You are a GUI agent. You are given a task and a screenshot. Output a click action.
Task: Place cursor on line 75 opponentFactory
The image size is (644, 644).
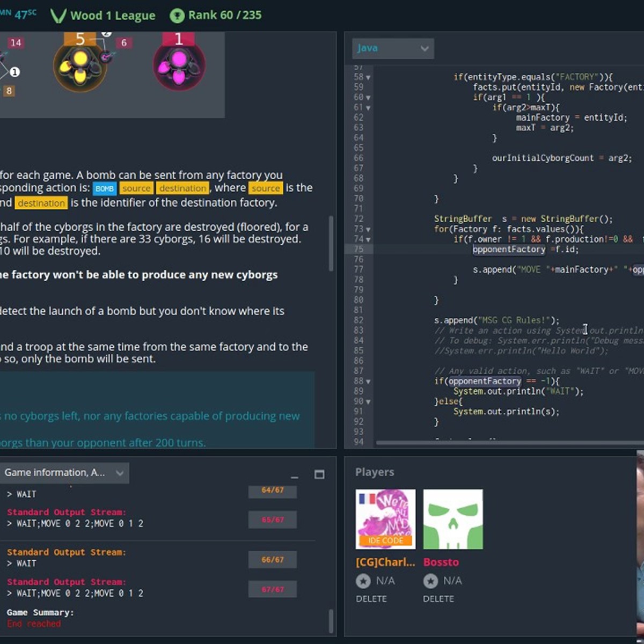click(x=509, y=250)
